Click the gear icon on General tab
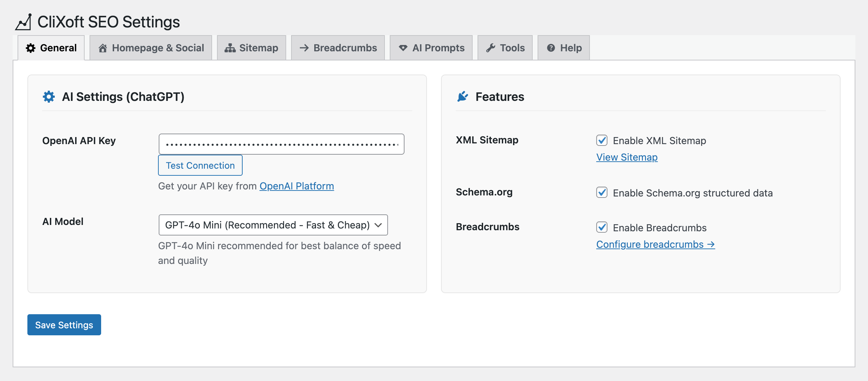 point(31,48)
